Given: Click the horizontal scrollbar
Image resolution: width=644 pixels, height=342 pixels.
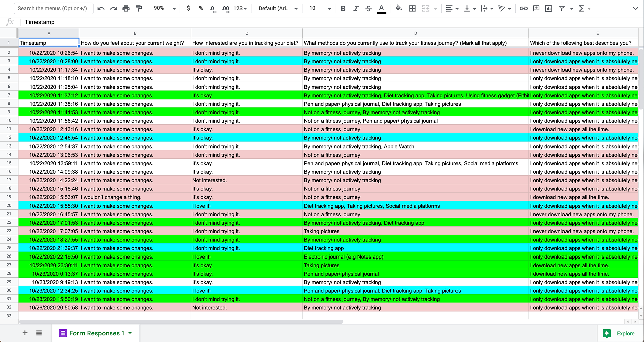Looking at the screenshot, I should pyautogui.click(x=181, y=322).
